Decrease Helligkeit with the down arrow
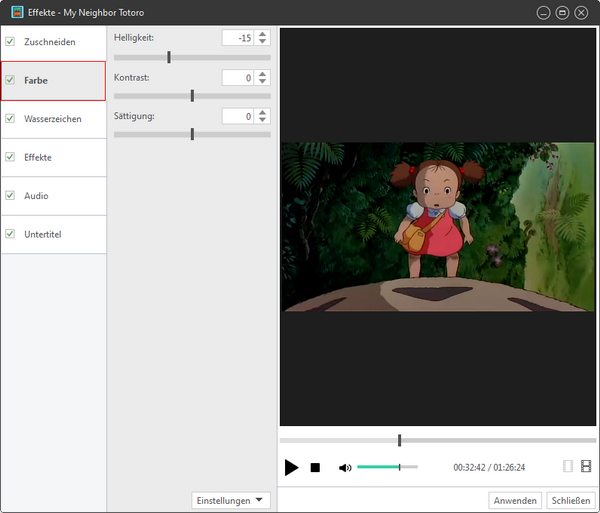The height and width of the screenshot is (513, 600). (262, 41)
